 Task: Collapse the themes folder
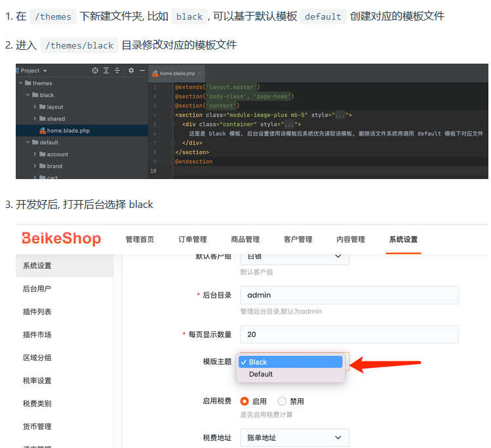point(21,83)
